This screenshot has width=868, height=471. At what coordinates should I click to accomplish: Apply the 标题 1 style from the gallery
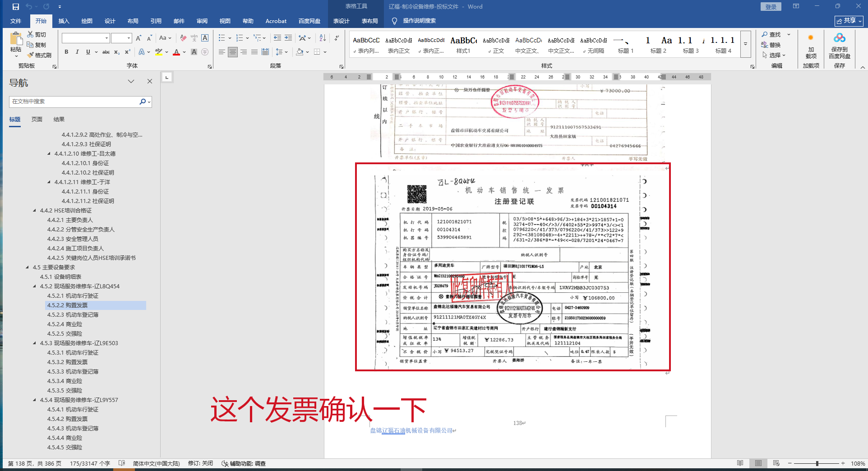pyautogui.click(x=625, y=45)
